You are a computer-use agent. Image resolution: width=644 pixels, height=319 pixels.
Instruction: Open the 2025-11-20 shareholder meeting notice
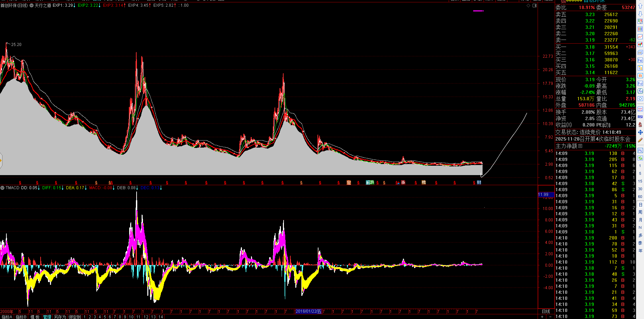pos(593,139)
